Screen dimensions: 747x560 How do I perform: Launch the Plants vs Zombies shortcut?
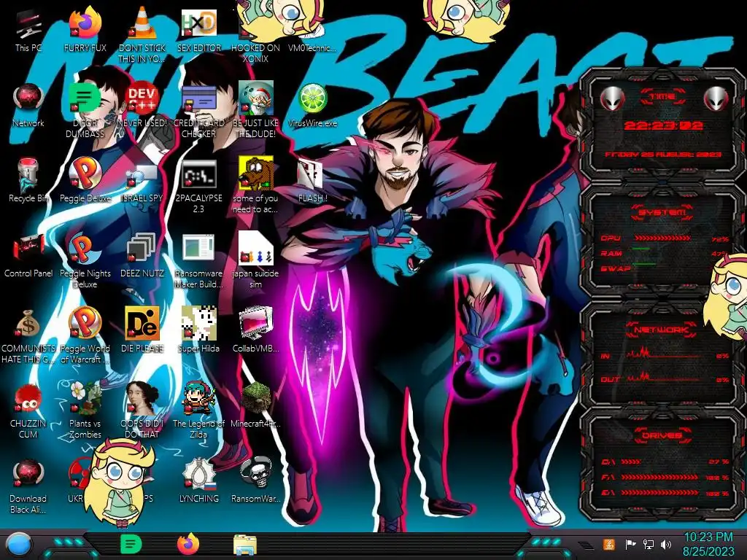point(85,411)
